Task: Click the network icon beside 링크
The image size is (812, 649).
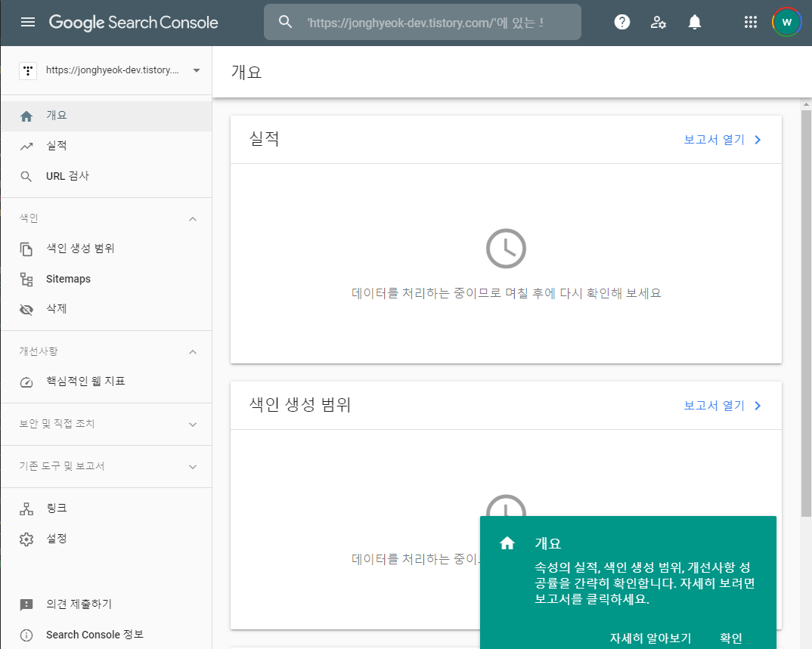Action: (26, 508)
